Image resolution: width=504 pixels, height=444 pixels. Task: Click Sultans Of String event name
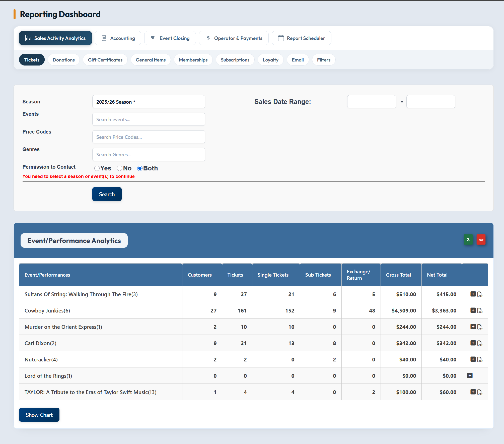click(x=81, y=294)
